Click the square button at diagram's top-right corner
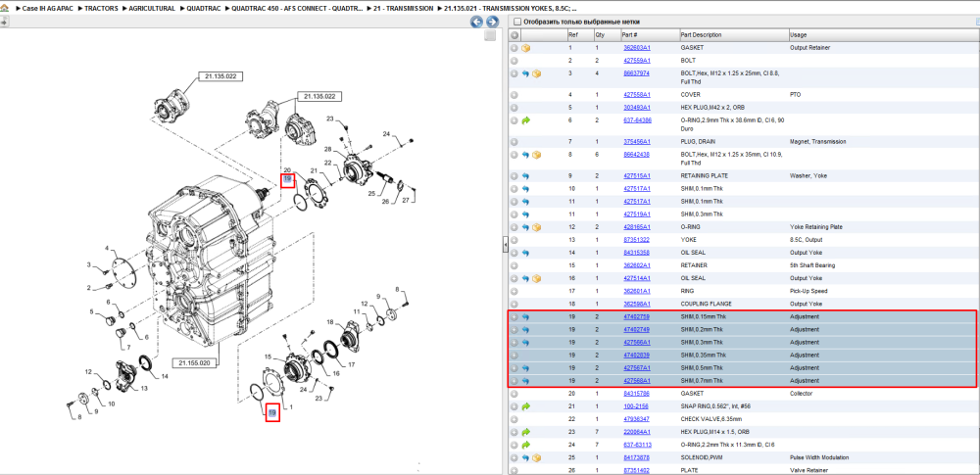 [x=491, y=35]
